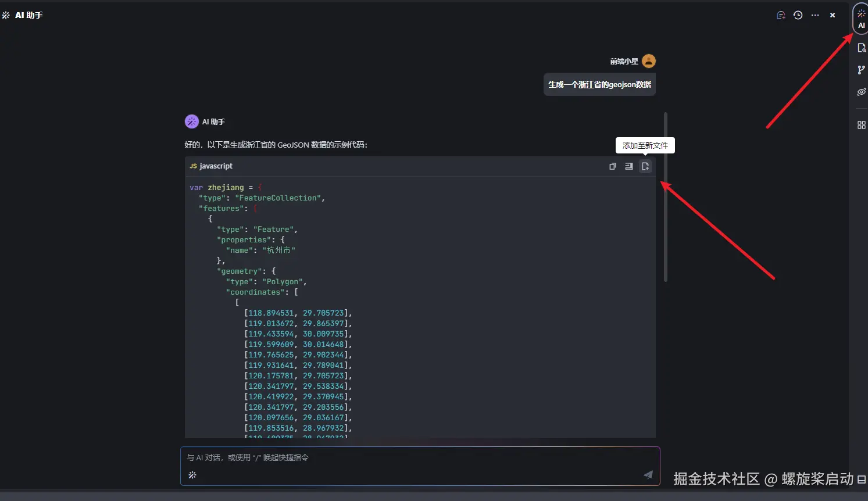Viewport: 868px width, 501px height.
Task: Click the reply text 好的，以下是生成浙江省的 GeoJSON
Action: tap(276, 145)
